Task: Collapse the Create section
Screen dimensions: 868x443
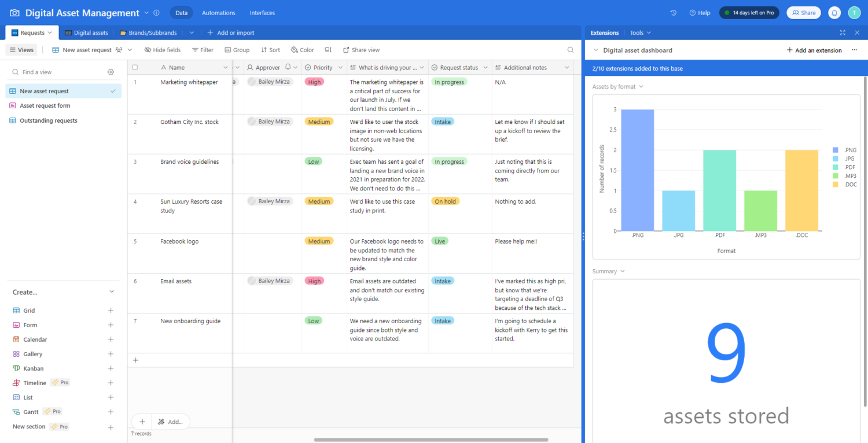Action: pos(112,292)
